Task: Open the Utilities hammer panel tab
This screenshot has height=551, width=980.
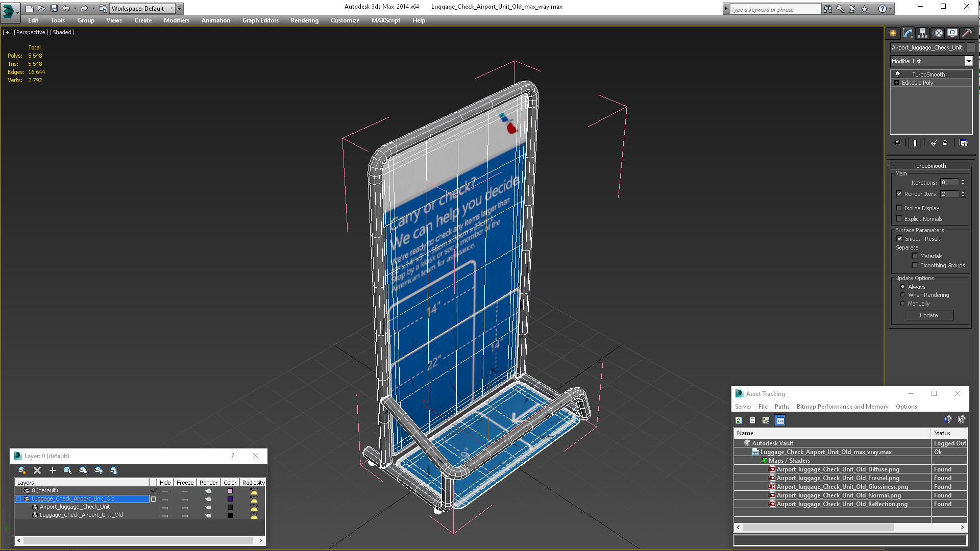Action: [967, 33]
